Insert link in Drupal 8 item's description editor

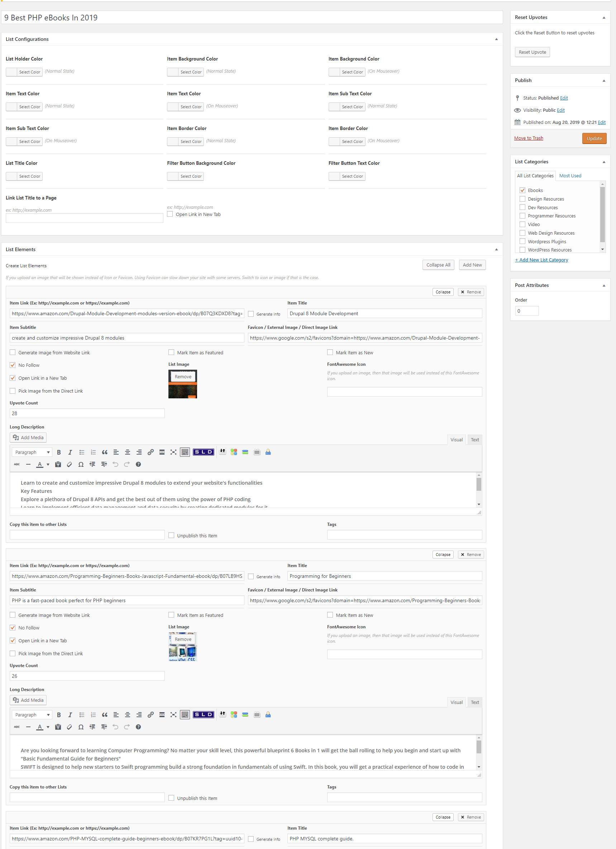tap(151, 452)
